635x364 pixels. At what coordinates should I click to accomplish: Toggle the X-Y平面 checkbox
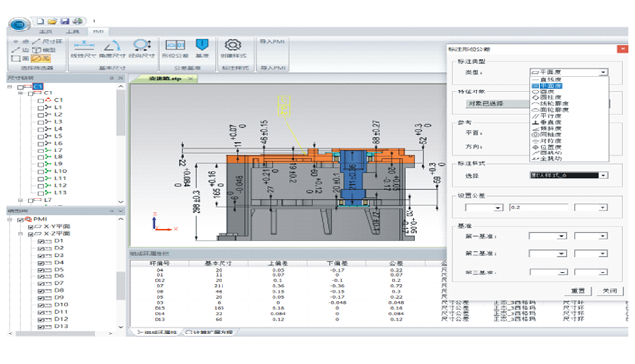[31, 227]
